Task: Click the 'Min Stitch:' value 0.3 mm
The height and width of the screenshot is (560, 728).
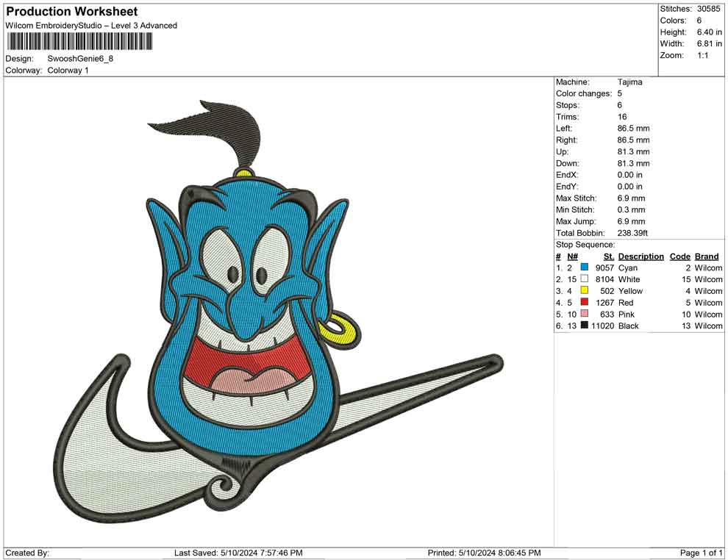Action: 632,209
